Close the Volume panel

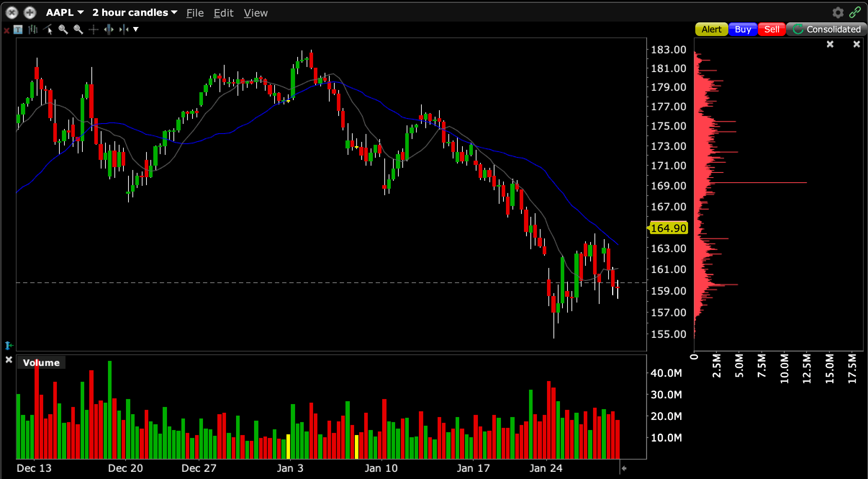[x=9, y=359]
